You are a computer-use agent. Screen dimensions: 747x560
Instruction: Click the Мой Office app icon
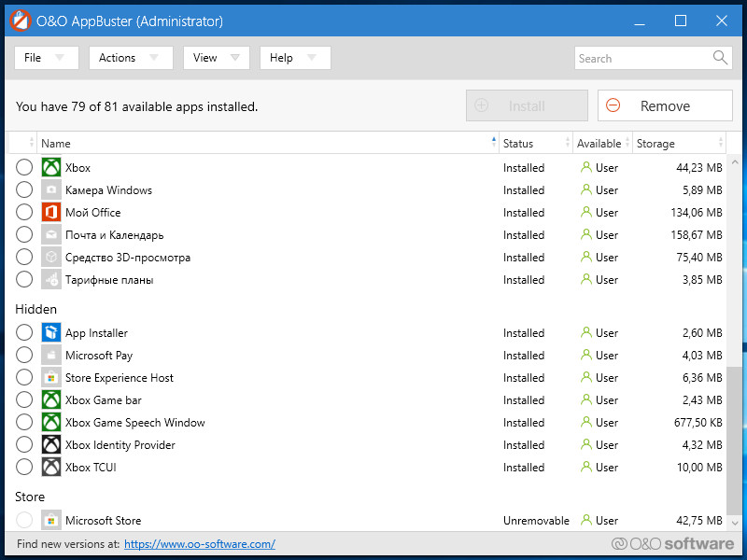click(51, 213)
